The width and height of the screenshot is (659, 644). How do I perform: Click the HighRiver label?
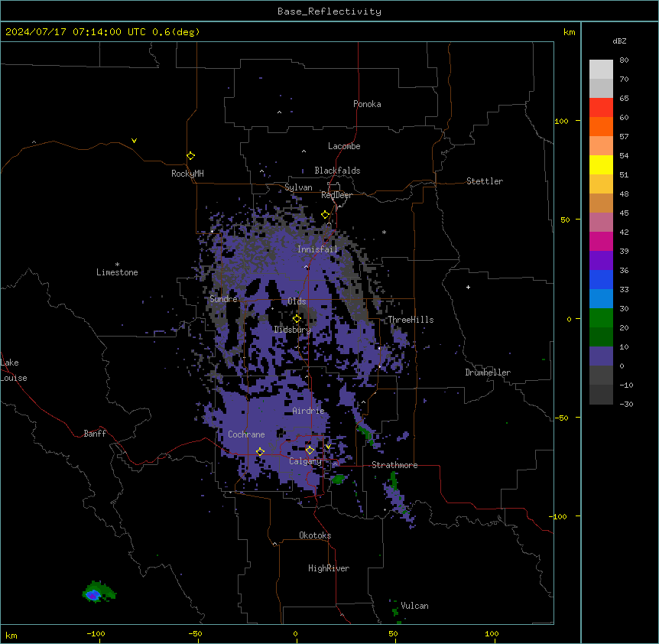[329, 568]
